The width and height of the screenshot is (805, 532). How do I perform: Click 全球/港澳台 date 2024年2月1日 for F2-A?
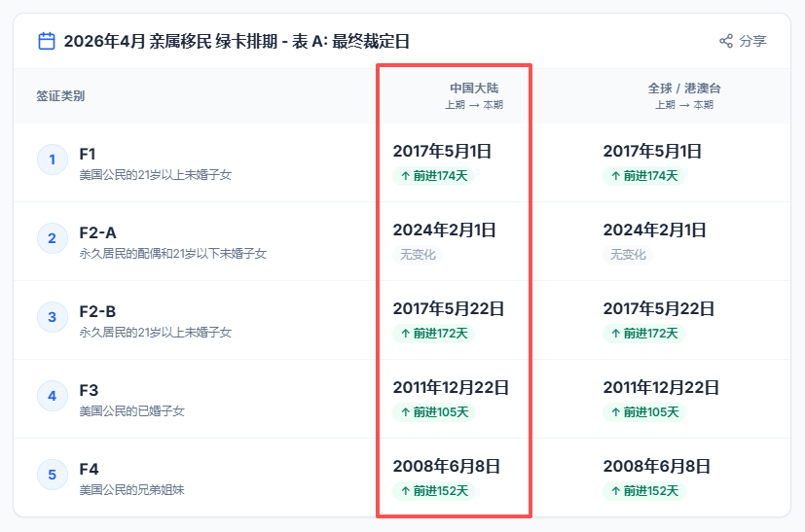(654, 230)
